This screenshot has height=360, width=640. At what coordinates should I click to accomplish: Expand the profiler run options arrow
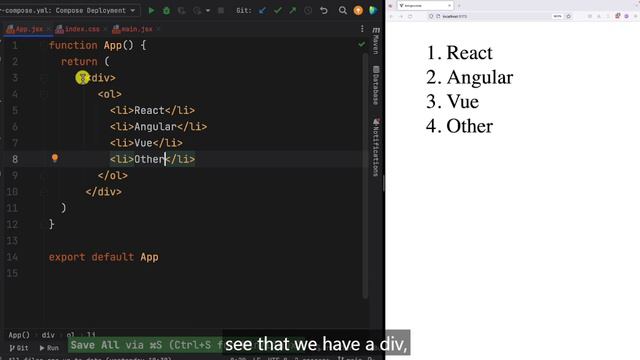click(x=208, y=11)
